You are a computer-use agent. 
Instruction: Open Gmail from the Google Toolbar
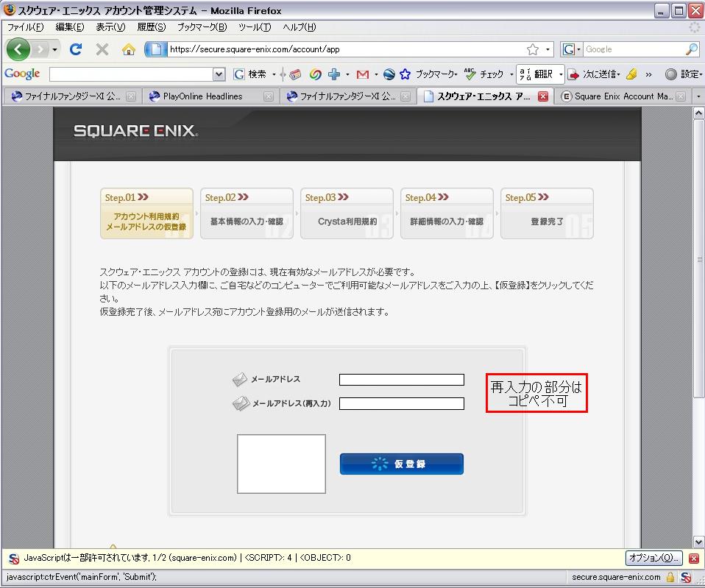click(362, 74)
